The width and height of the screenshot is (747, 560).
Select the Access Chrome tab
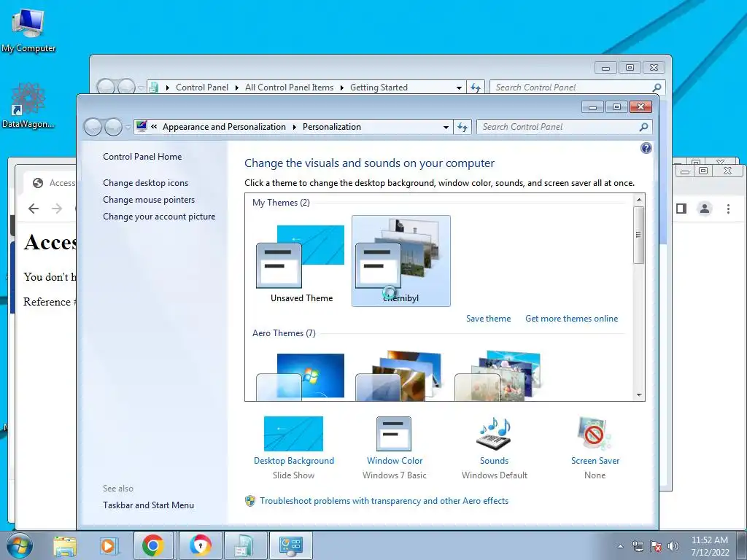tap(50, 183)
